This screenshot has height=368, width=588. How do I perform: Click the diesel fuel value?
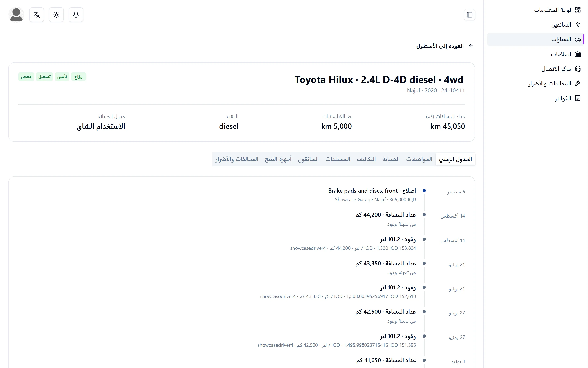229,126
